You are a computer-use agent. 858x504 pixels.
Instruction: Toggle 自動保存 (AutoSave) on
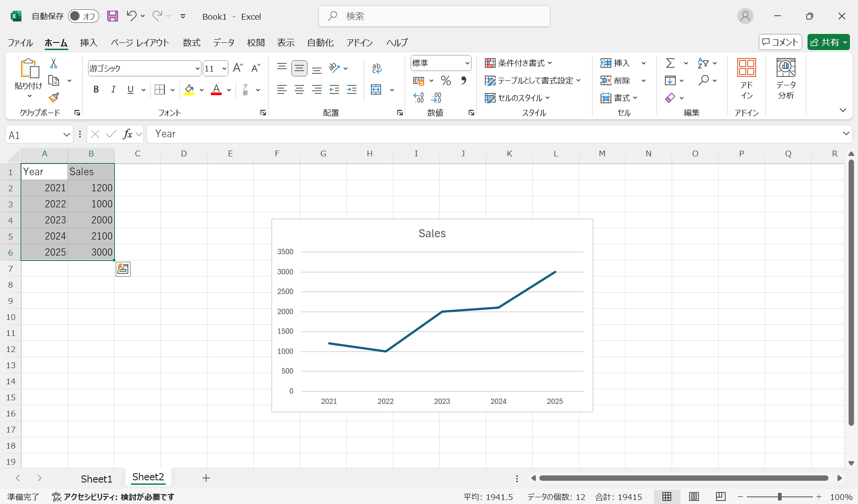coord(83,16)
